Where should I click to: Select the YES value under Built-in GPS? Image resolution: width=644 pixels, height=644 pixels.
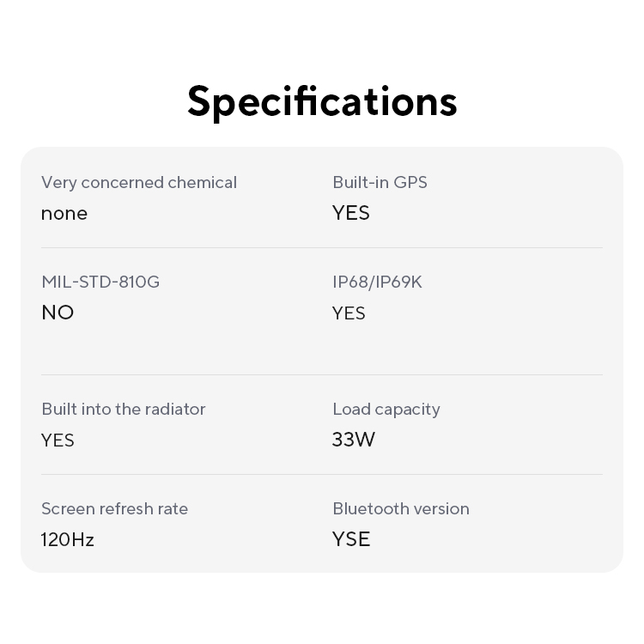(351, 213)
